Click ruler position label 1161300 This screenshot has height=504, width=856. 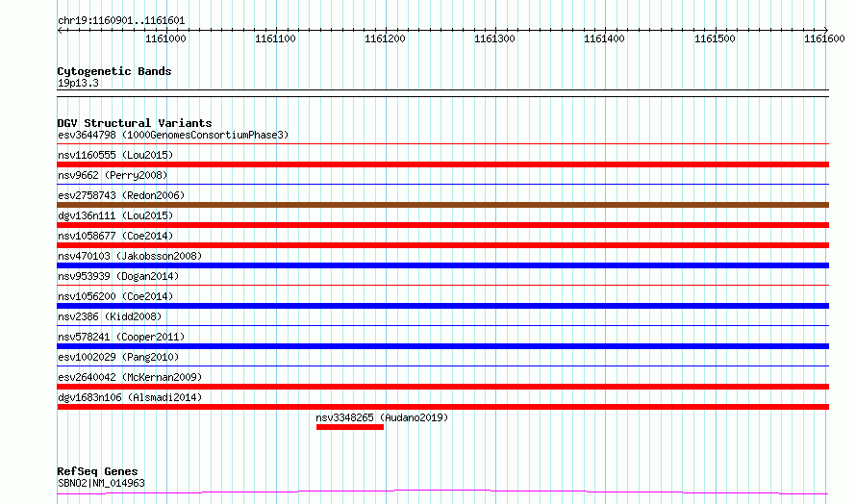494,38
